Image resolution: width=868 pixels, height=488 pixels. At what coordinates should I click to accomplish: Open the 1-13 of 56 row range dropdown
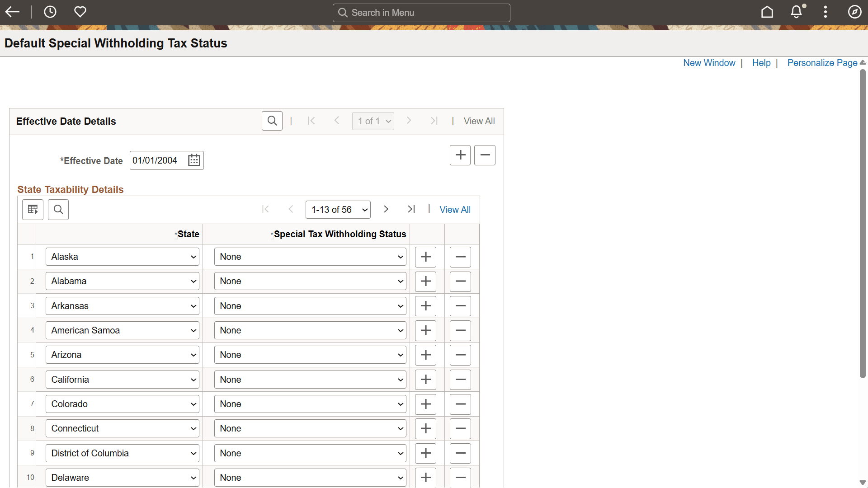pyautogui.click(x=338, y=210)
